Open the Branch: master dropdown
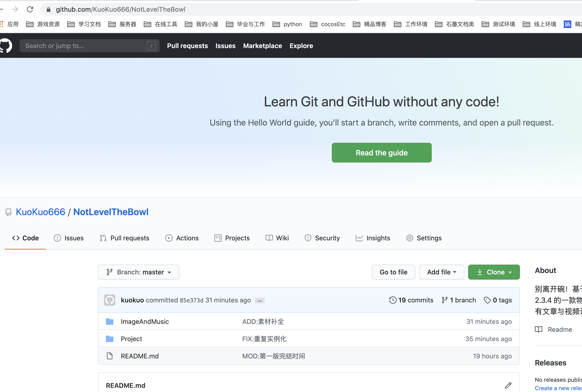This screenshot has width=582, height=392. point(139,272)
